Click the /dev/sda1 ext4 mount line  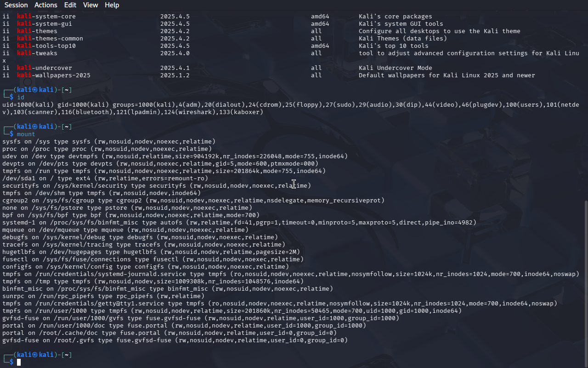click(x=105, y=178)
